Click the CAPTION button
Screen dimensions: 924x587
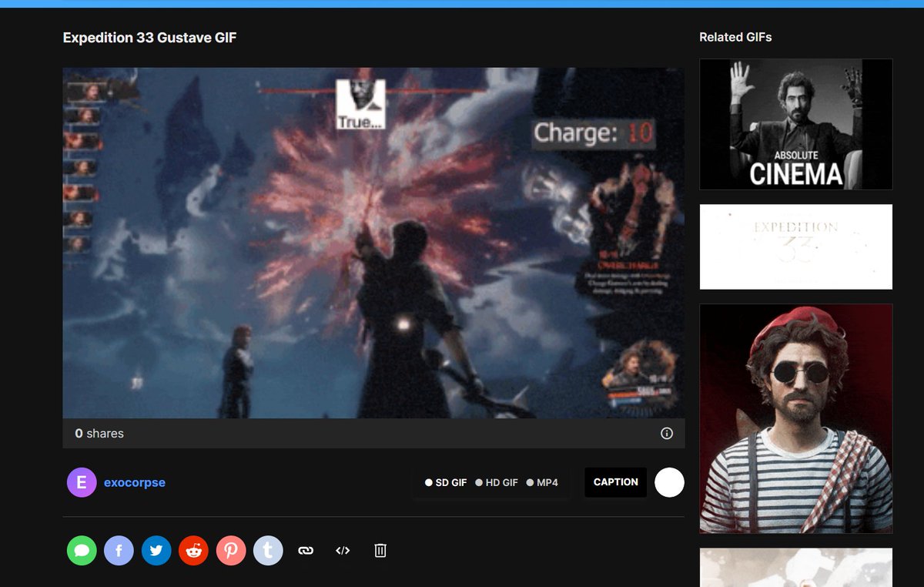pyautogui.click(x=616, y=482)
